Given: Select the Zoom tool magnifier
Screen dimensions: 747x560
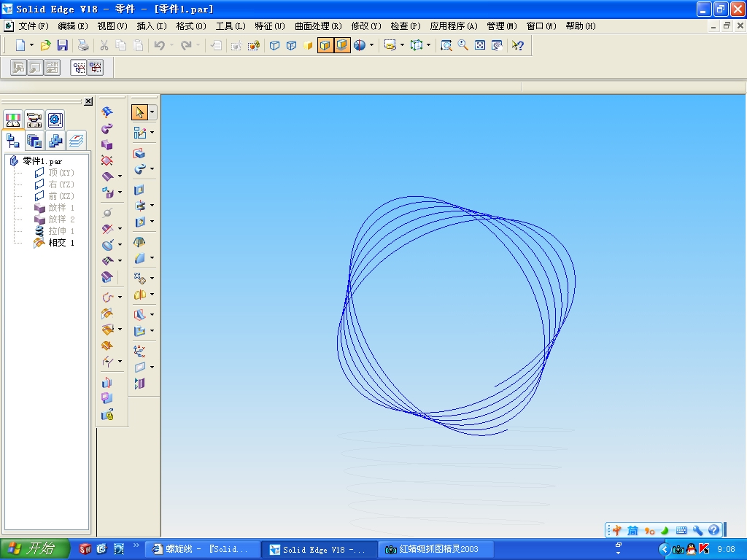Looking at the screenshot, I should coord(462,45).
